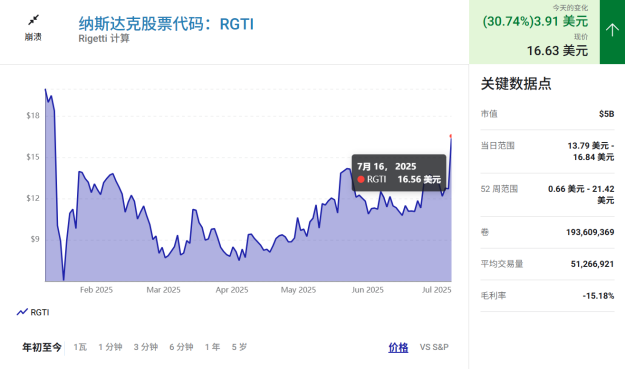Select the 3 分钟 time range
The image size is (625, 370).
(145, 347)
